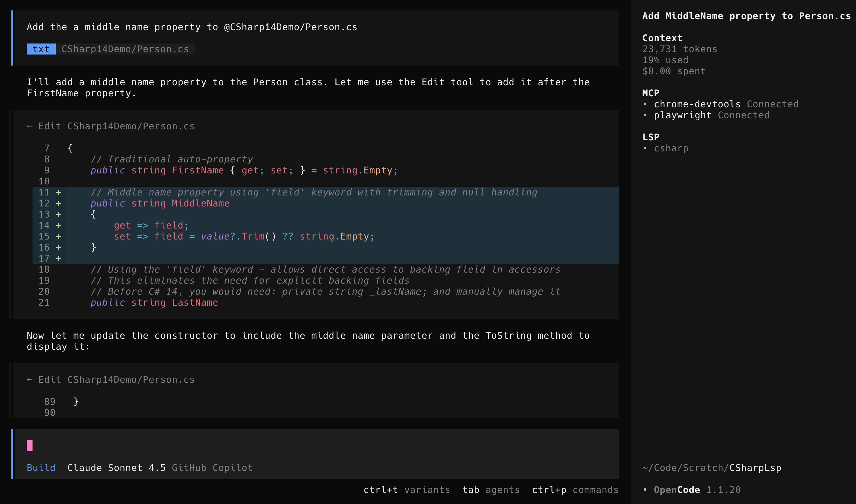Viewport: 856px width, 504px height.
Task: Click the 19% used context indicator
Action: click(x=665, y=60)
